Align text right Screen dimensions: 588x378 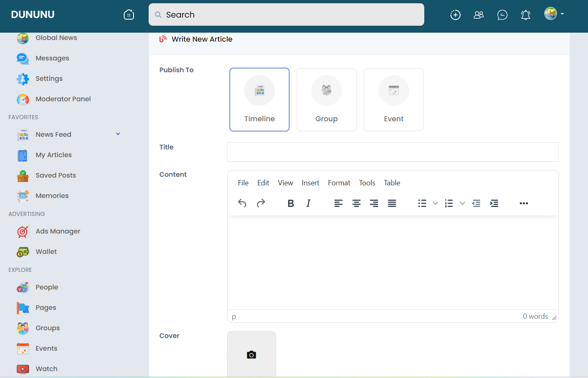point(374,203)
